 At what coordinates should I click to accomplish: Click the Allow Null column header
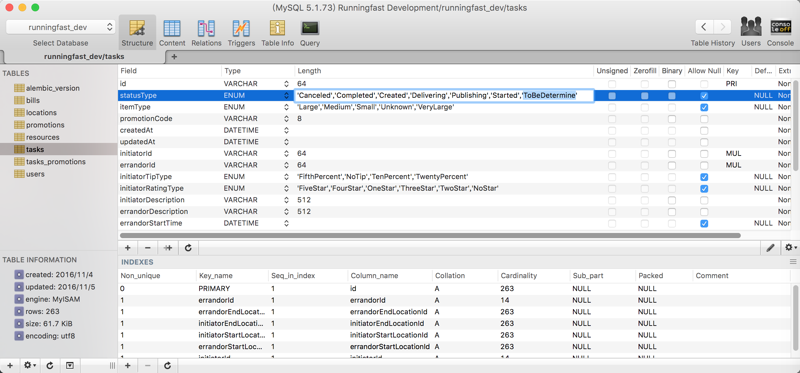click(x=704, y=71)
